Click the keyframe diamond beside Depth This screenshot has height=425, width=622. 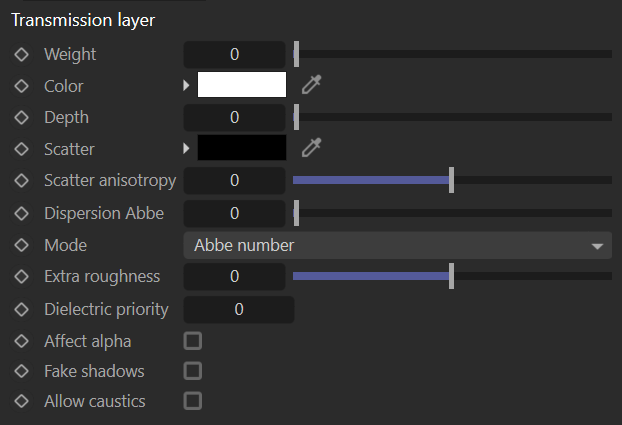[21, 117]
